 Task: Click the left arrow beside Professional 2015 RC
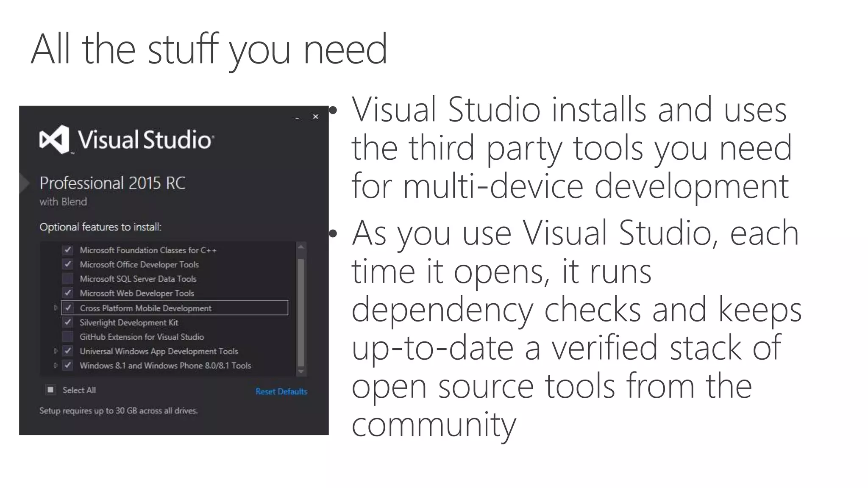coord(24,183)
